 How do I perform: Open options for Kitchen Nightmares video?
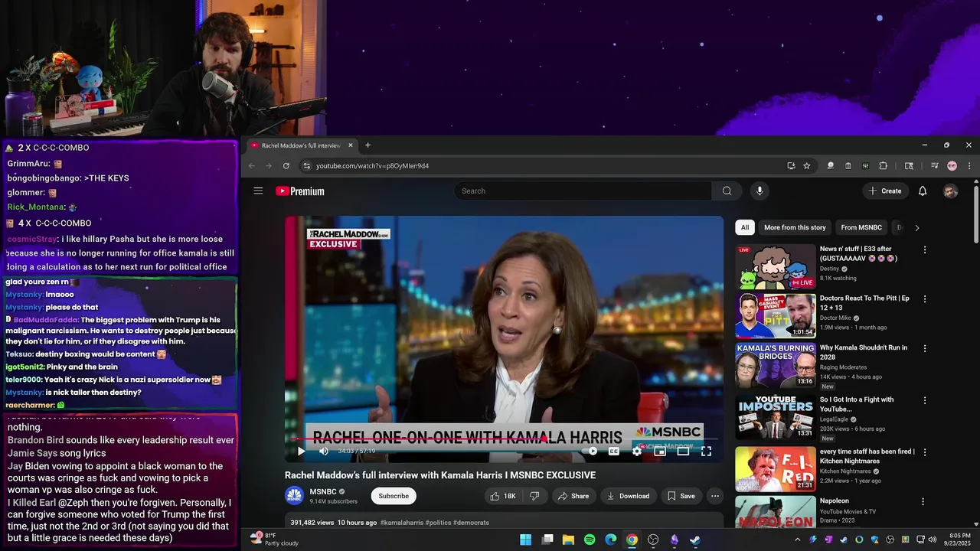coord(925,452)
